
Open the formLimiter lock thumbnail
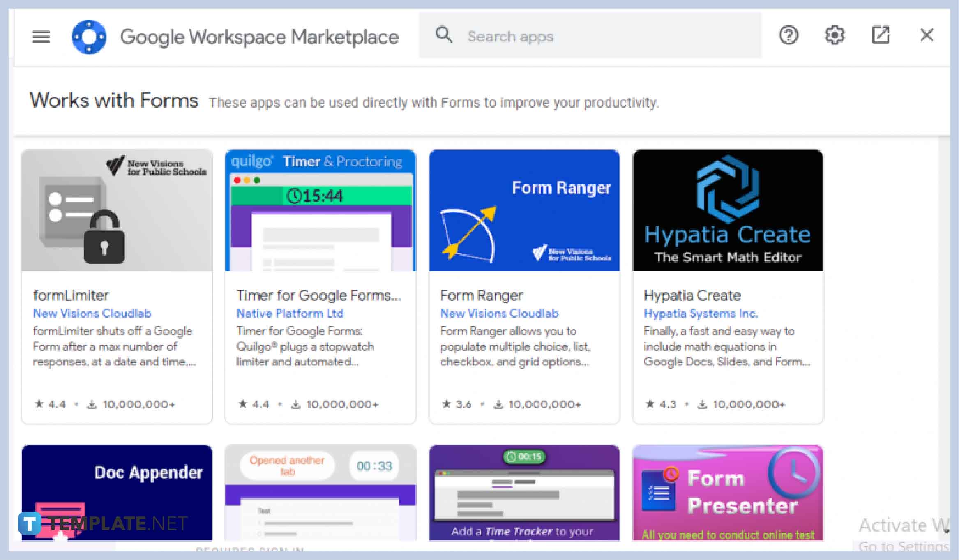pyautogui.click(x=117, y=210)
